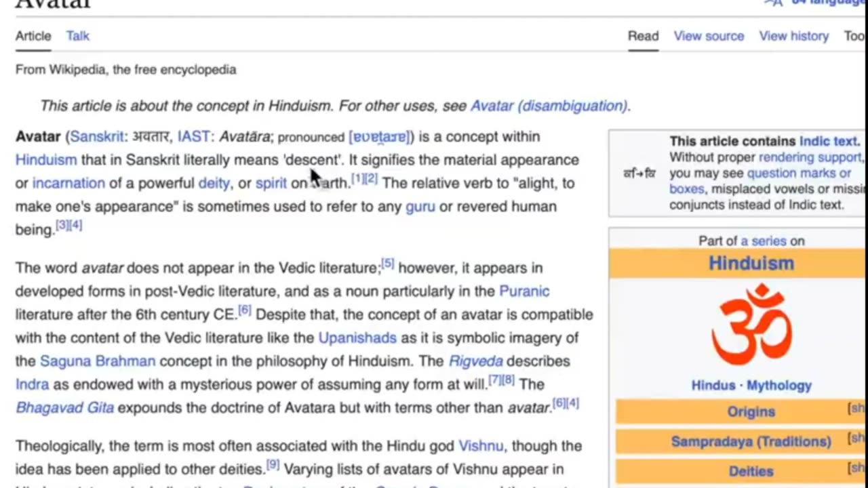The image size is (868, 488).
Task: Switch to the Talk tab
Action: (x=77, y=36)
